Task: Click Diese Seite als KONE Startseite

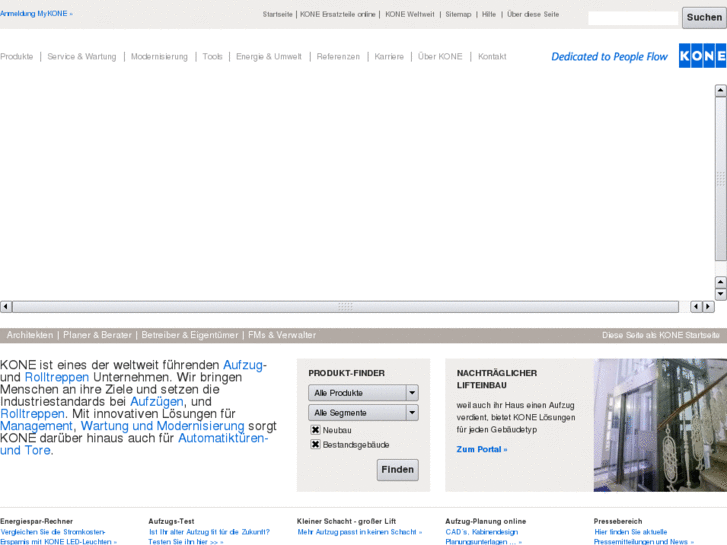Action: pos(661,335)
